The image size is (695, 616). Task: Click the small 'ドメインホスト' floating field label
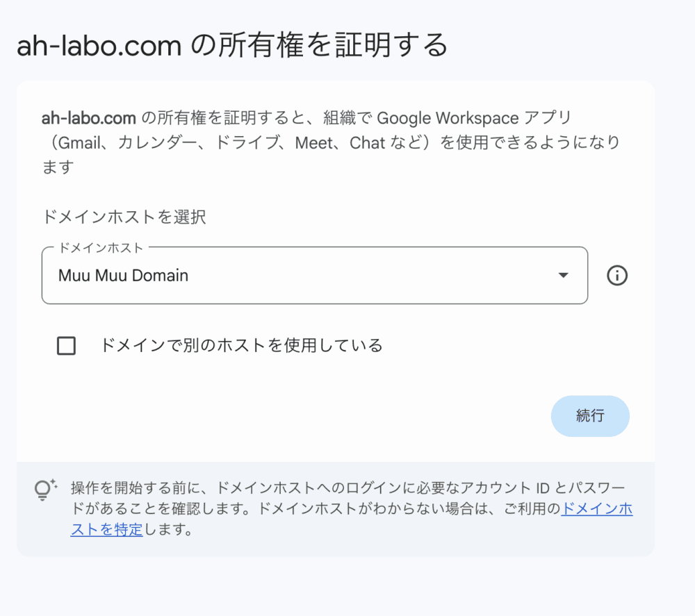101,247
